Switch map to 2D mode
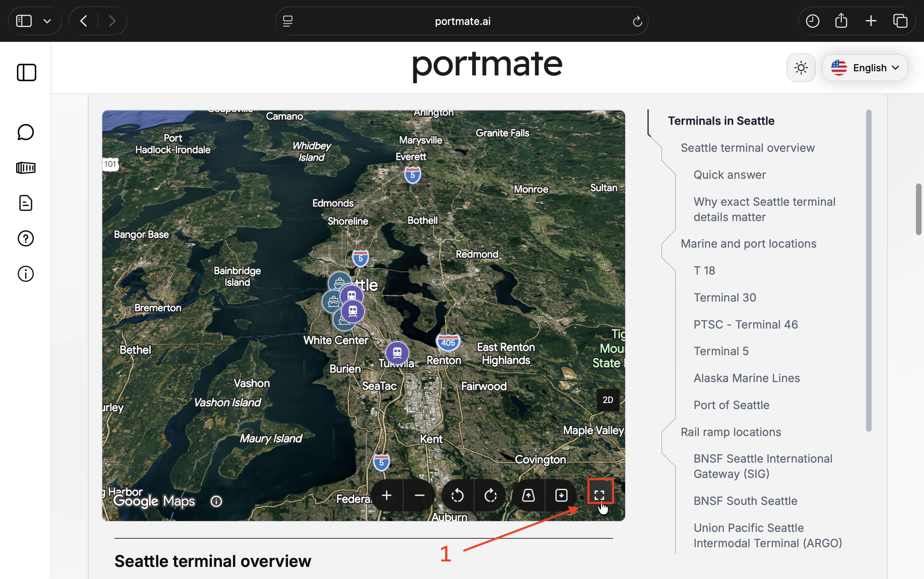Viewport: 924px width, 579px height. click(608, 400)
